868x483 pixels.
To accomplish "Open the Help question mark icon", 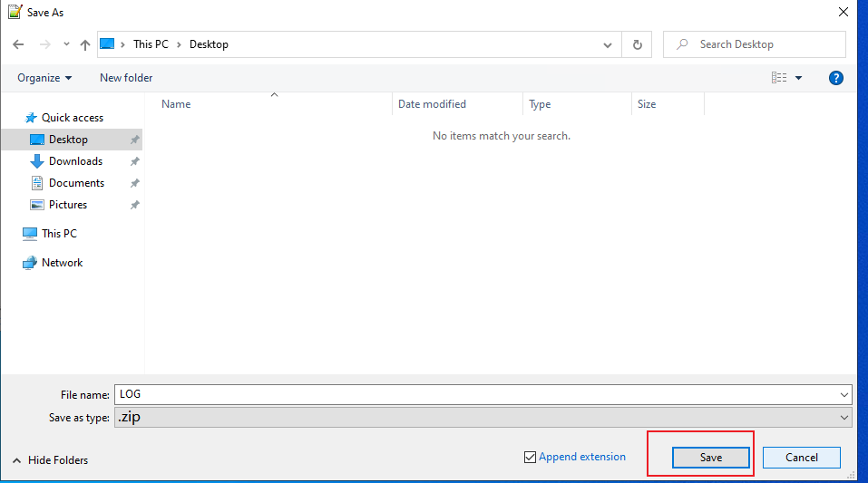I will [x=836, y=78].
